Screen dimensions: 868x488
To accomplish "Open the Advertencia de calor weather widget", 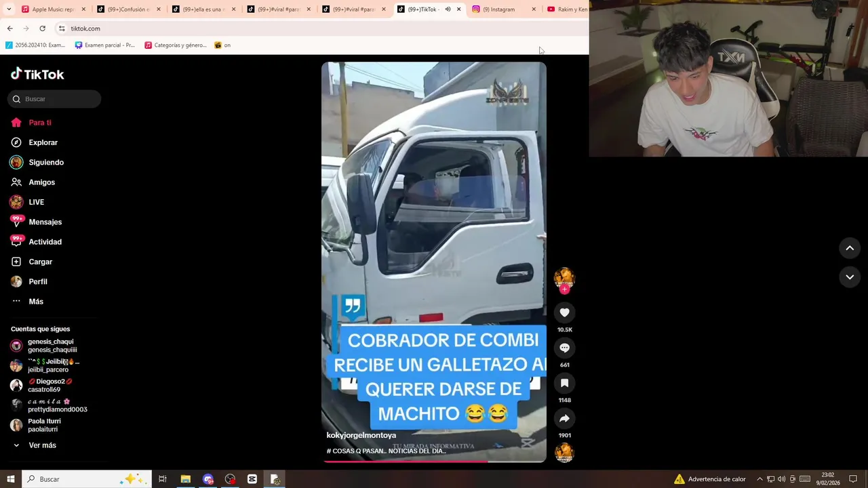I will pos(710,479).
